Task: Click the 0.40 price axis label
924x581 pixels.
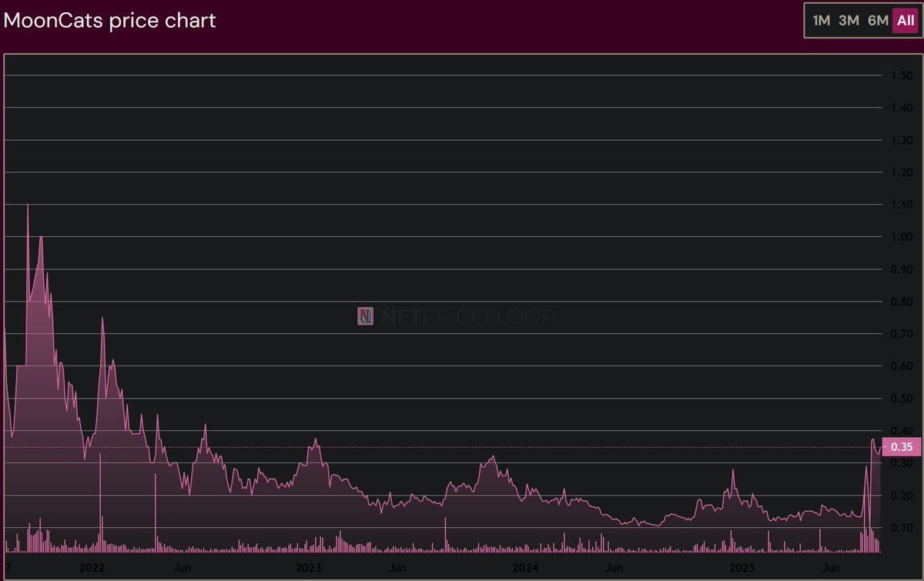Action: 901,430
